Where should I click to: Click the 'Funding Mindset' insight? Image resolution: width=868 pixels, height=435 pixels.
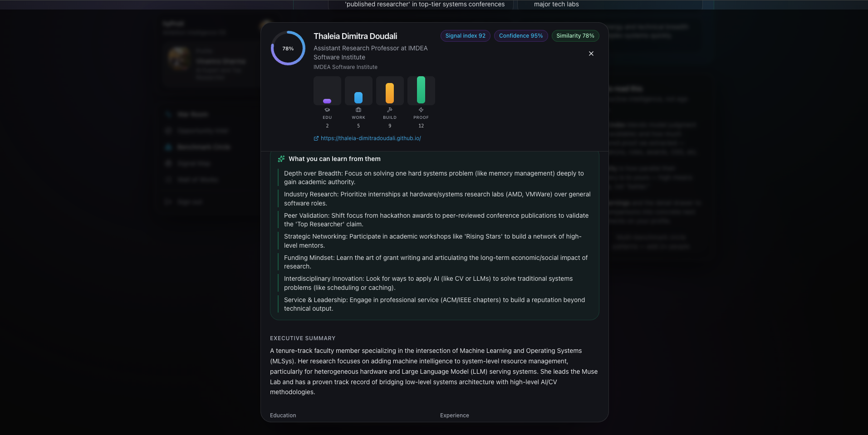pyautogui.click(x=436, y=262)
